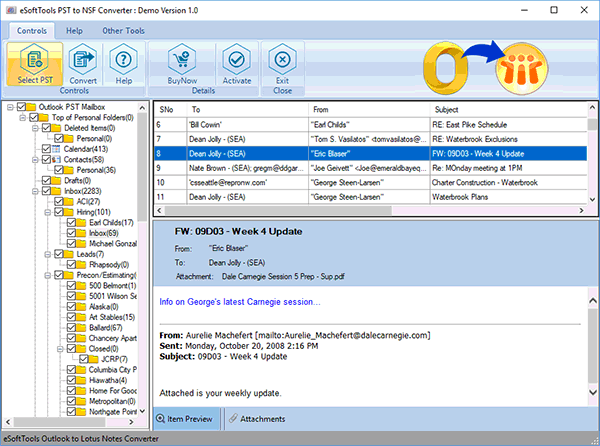The image size is (600, 446).
Task: Click the email list down scroll arrow
Action: pos(592,199)
